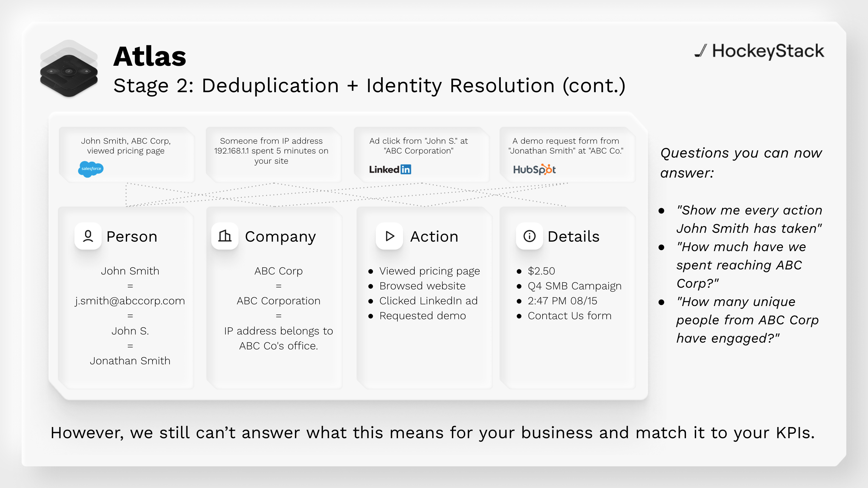Click the Company building icon

(x=225, y=236)
